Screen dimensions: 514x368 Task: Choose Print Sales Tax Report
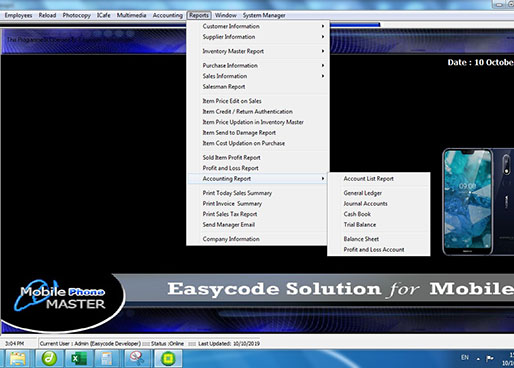[x=258, y=214]
